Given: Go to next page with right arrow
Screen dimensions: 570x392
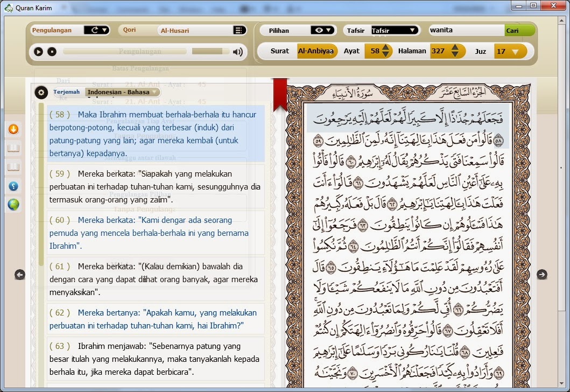Looking at the screenshot, I should tap(541, 275).
